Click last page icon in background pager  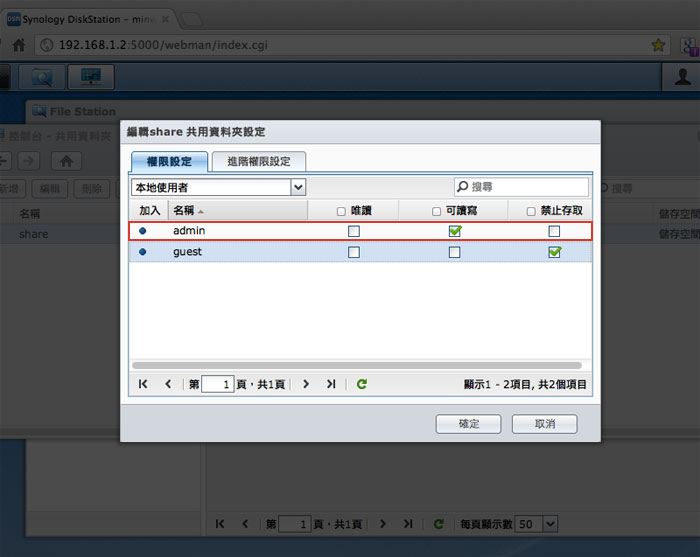click(x=408, y=524)
